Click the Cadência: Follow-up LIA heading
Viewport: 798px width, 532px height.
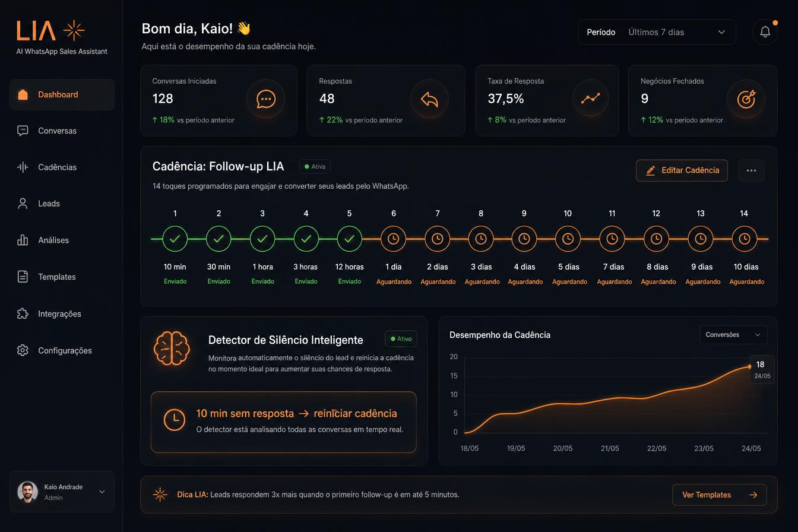pyautogui.click(x=218, y=166)
